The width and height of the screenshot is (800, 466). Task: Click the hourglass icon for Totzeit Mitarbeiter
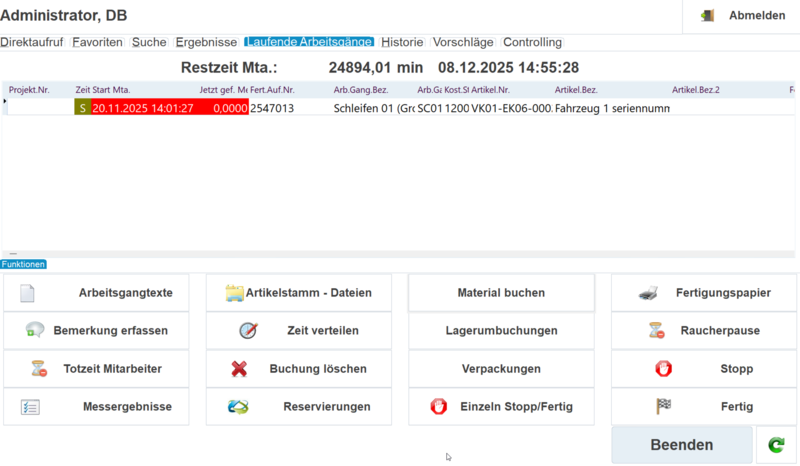click(39, 368)
